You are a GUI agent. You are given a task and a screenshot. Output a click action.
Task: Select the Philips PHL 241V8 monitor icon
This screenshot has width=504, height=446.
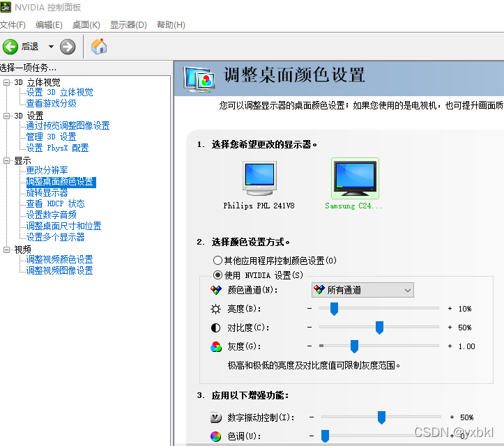pos(259,178)
